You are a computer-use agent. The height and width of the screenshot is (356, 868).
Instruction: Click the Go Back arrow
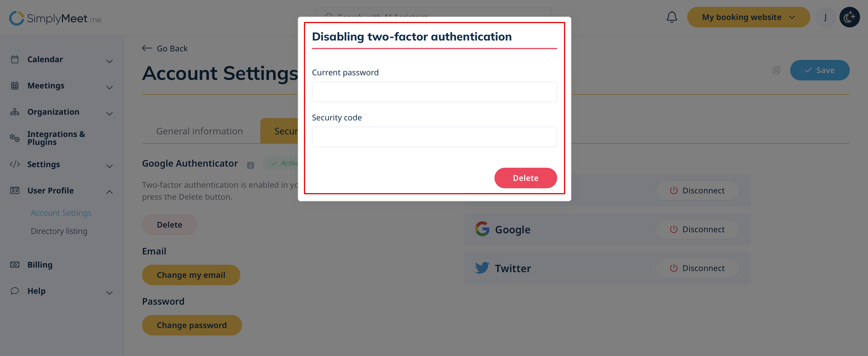click(x=147, y=48)
